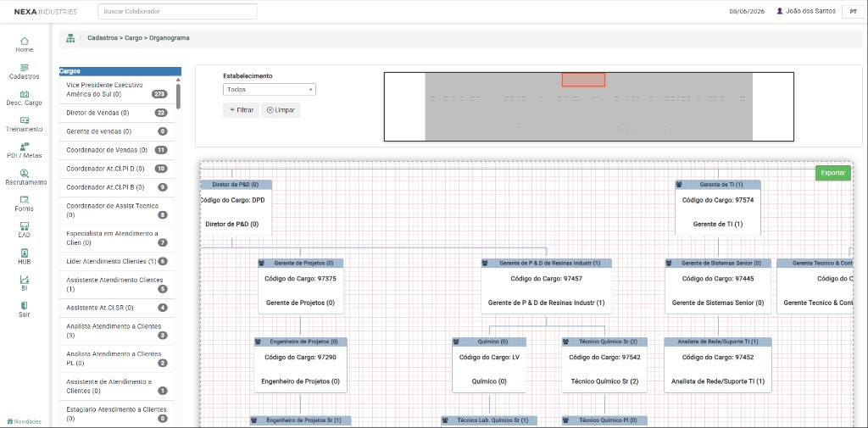The image size is (868, 428).
Task: Open the PDI / Metas sidebar icon
Action: click(24, 147)
